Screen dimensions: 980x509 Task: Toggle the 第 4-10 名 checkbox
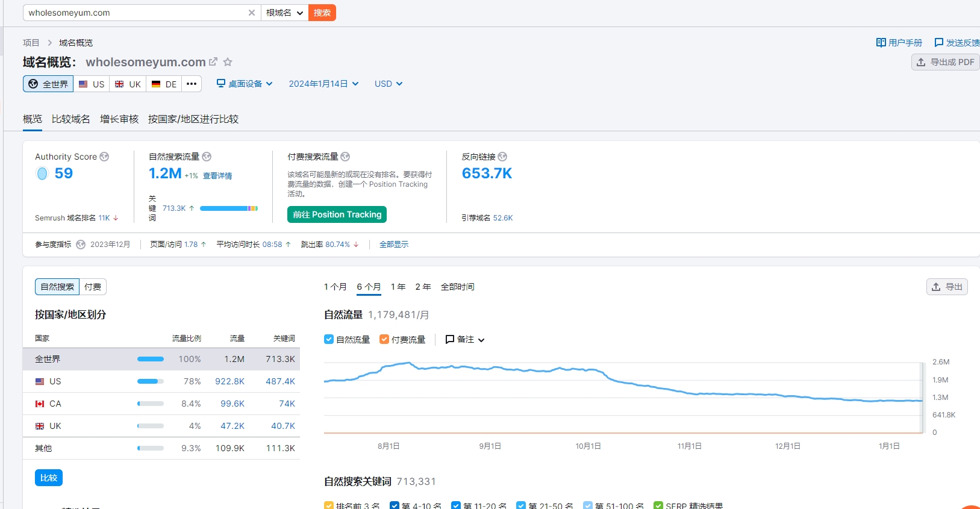coord(395,506)
